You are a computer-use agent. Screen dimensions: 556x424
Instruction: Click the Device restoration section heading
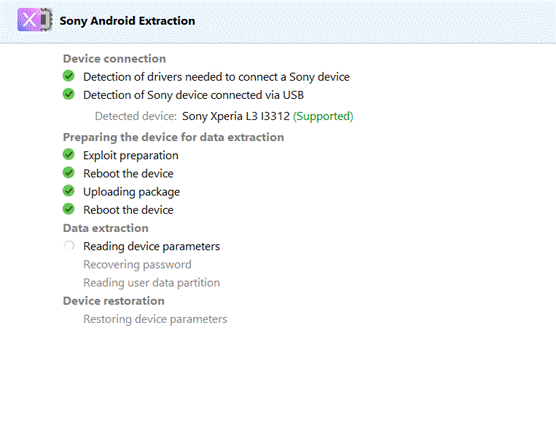[114, 301]
